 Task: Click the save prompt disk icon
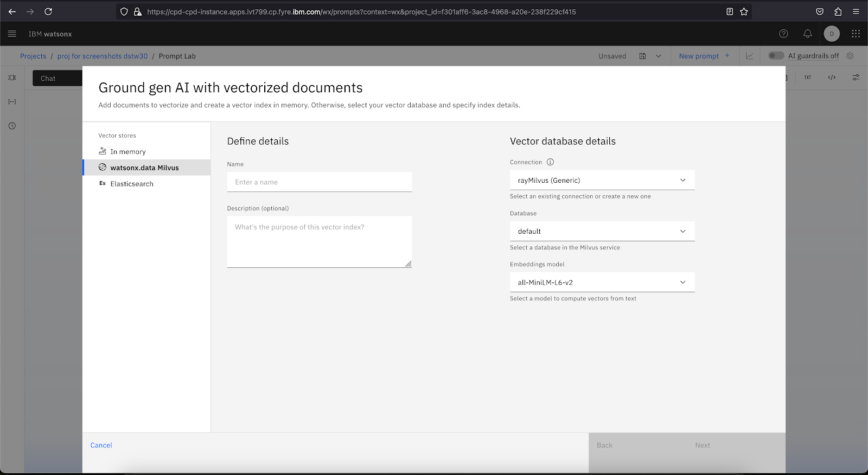tap(642, 56)
